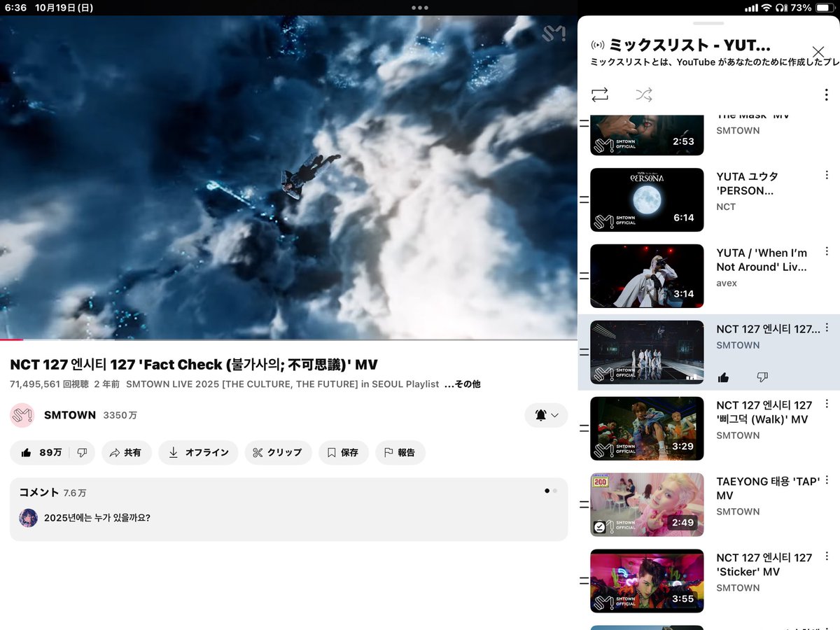Image resolution: width=840 pixels, height=630 pixels.
Task: Open menu for When I'm Not Around item
Action: 827,251
